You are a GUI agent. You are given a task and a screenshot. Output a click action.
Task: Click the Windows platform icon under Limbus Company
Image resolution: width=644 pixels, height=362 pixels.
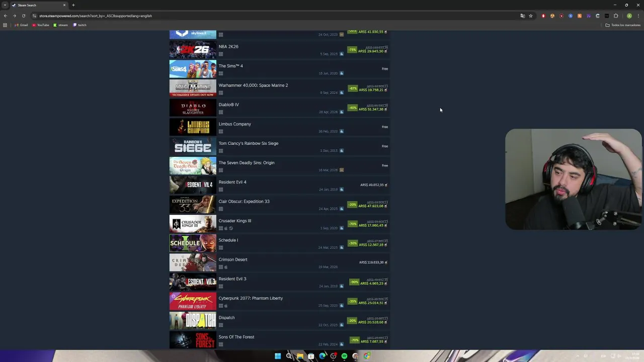[x=221, y=131]
